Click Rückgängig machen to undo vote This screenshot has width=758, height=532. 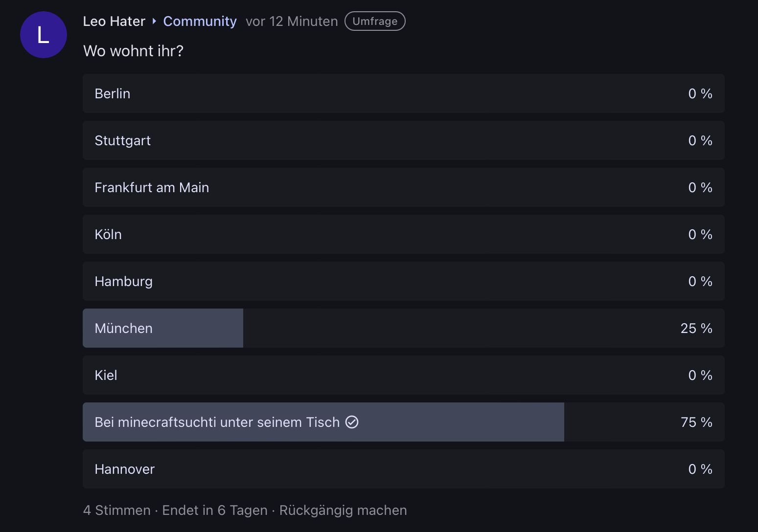coord(343,510)
